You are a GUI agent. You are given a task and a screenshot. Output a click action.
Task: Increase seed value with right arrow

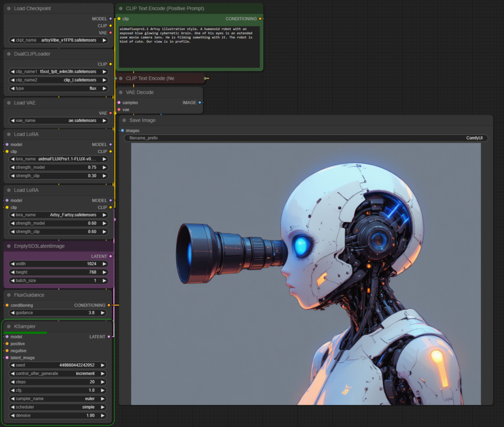click(102, 366)
